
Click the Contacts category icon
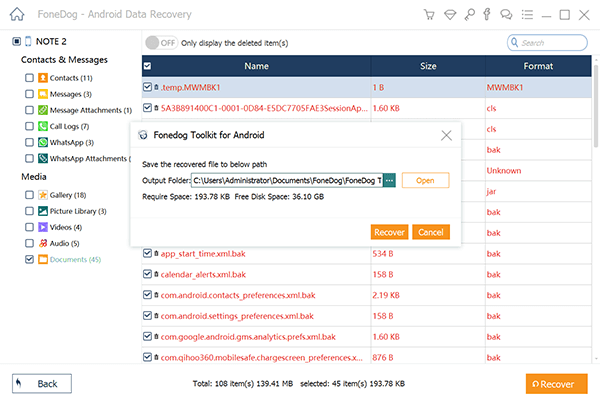(x=43, y=78)
